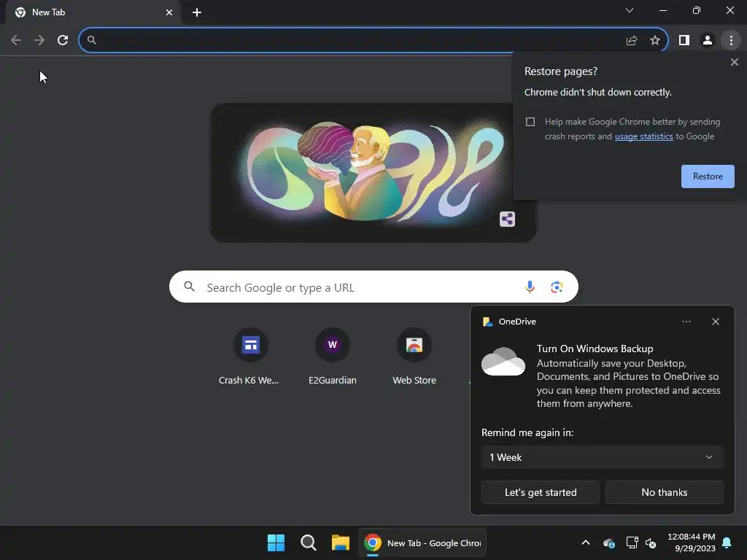747x560 pixels.
Task: Bookmark this tab with the star icon
Action: (655, 41)
